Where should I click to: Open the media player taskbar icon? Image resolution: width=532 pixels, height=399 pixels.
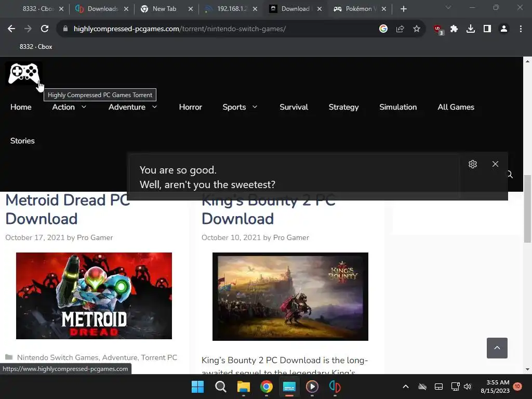coord(312,387)
